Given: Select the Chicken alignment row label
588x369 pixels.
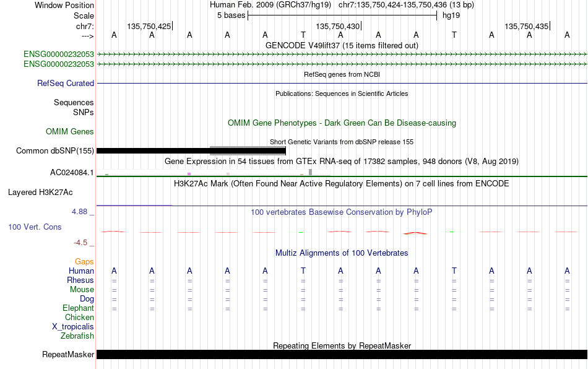Looking at the screenshot, I should [x=79, y=317].
